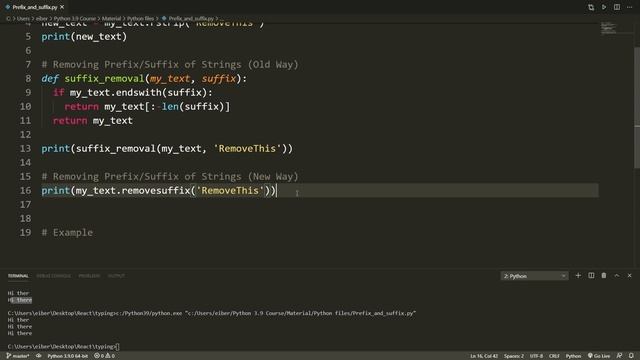640x360 pixels.
Task: Click the 'Material' breadcrumb segment
Action: 111,18
